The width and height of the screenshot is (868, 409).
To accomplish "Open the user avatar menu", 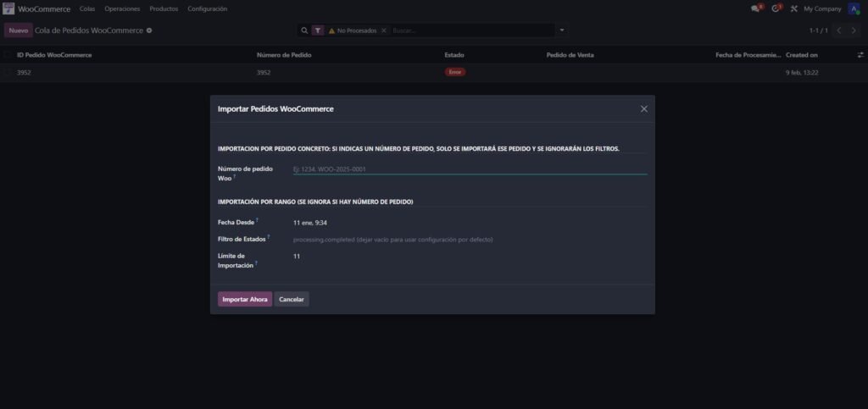I will pos(853,8).
